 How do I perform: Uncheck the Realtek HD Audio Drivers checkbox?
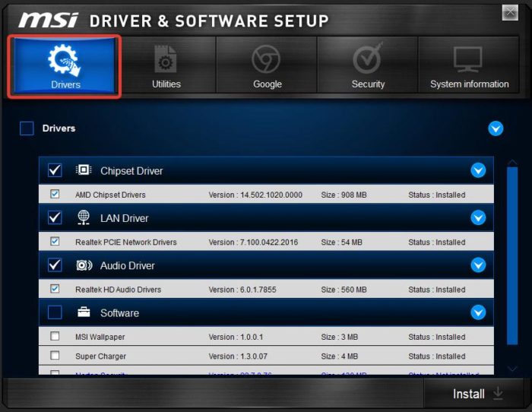point(55,289)
